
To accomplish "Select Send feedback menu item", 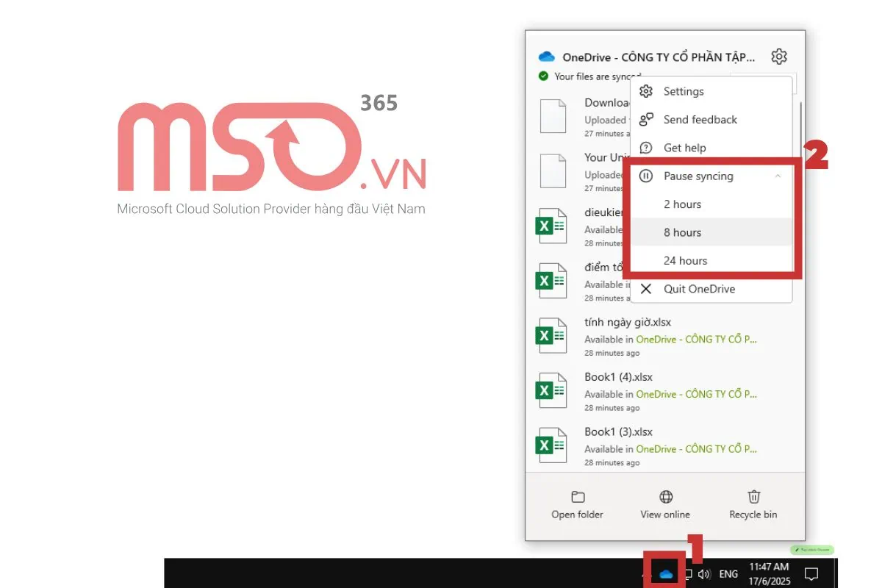I will (x=700, y=119).
